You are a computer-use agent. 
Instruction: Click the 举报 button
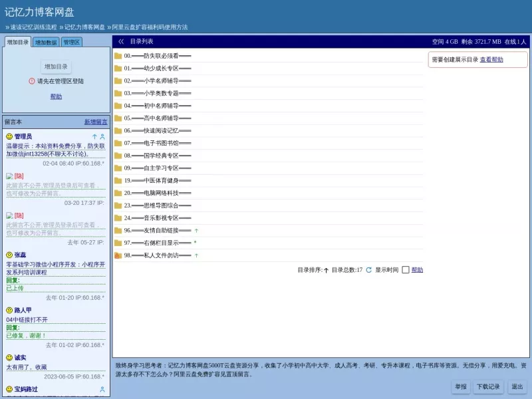(461, 387)
